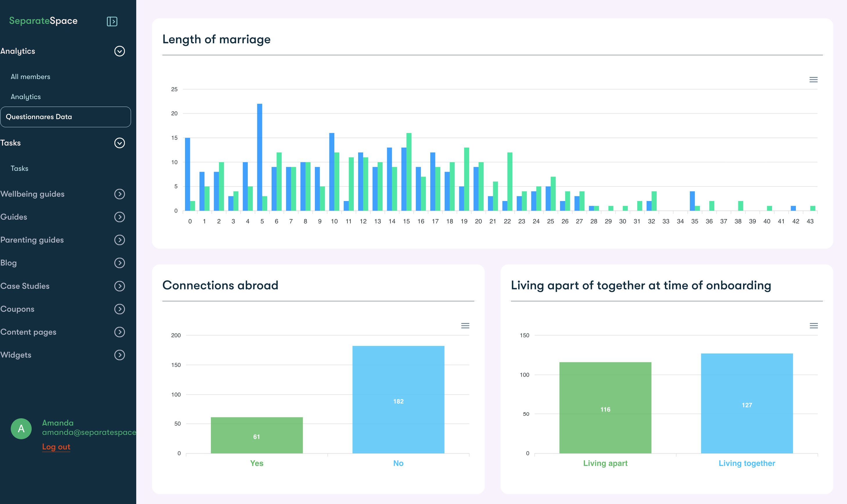This screenshot has height=504, width=847.
Task: Click the Coupons sidebar label
Action: point(17,309)
